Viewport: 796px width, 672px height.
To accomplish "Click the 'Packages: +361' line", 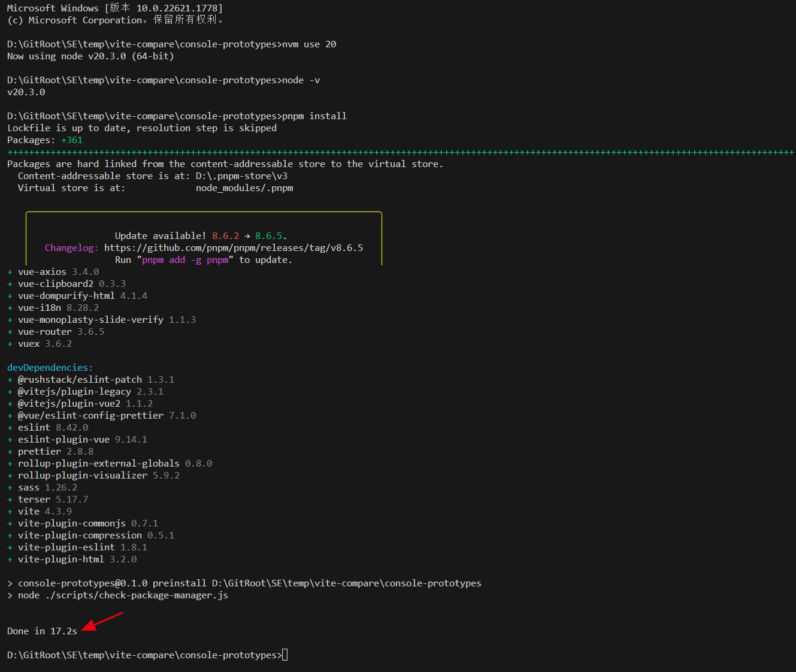I will pyautogui.click(x=45, y=140).
